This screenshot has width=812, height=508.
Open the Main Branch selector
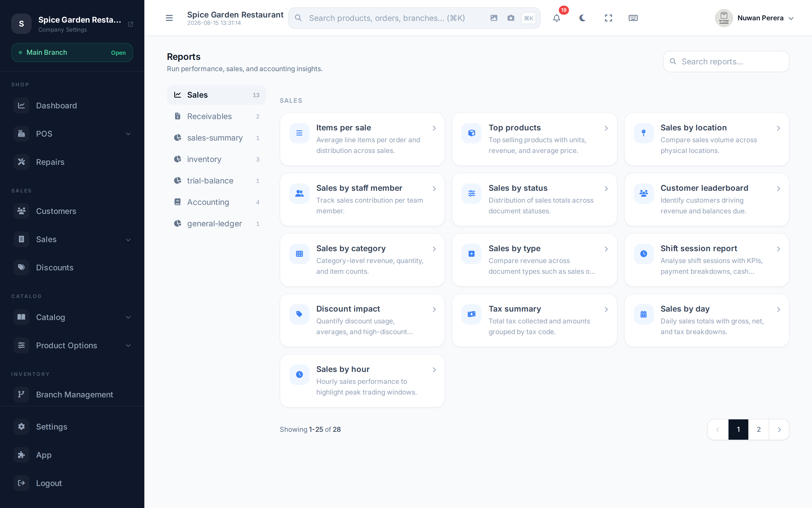tap(72, 52)
